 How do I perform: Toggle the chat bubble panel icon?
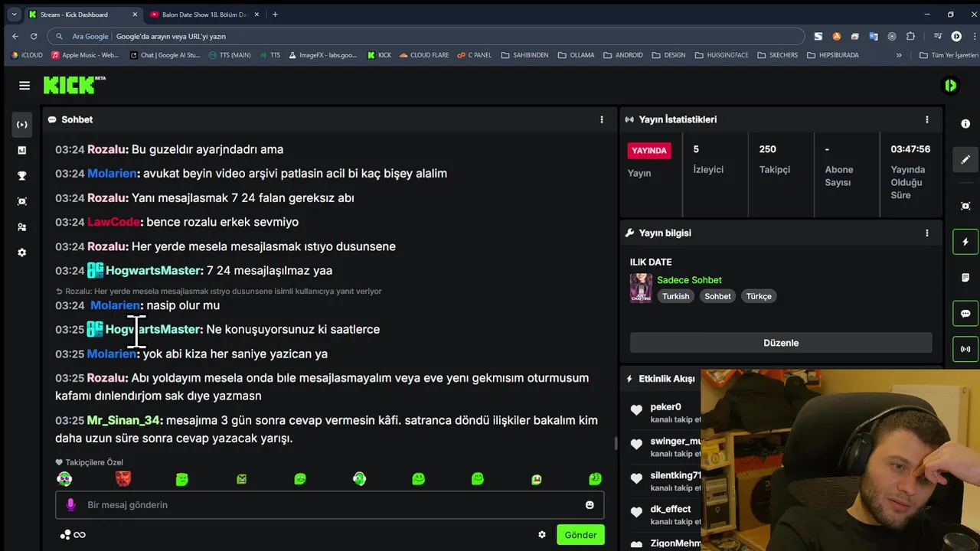tap(965, 314)
